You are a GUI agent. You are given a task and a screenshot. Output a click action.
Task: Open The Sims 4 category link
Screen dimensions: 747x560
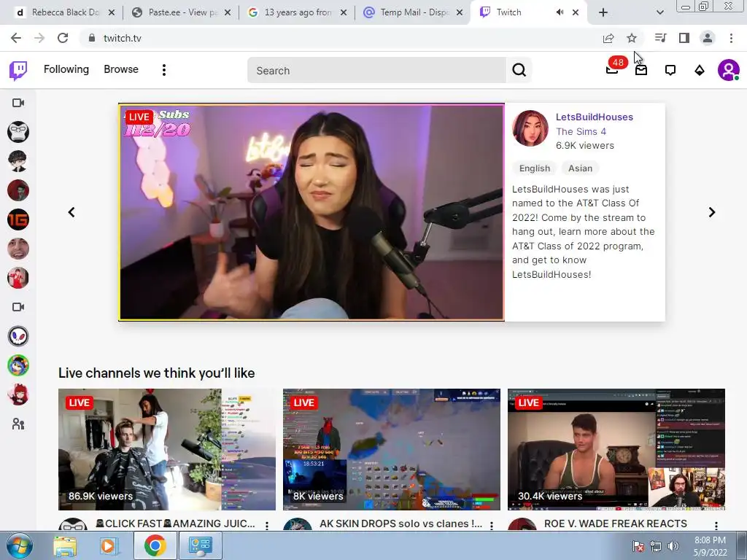[581, 131]
